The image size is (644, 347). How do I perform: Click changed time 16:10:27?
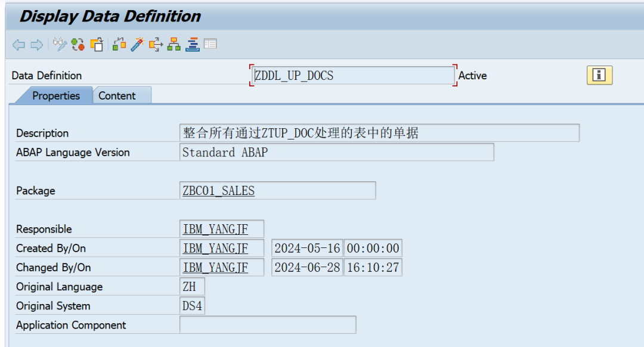pos(373,268)
